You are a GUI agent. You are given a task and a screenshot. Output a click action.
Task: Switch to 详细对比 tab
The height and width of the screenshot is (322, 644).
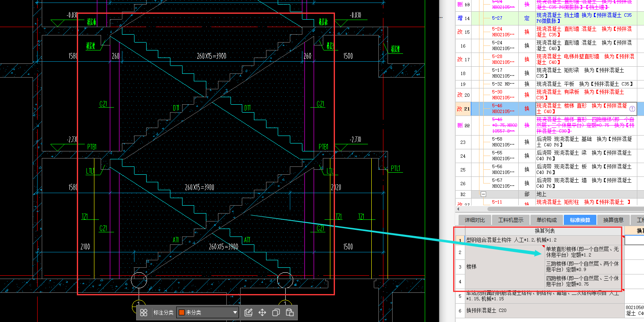[475, 220]
